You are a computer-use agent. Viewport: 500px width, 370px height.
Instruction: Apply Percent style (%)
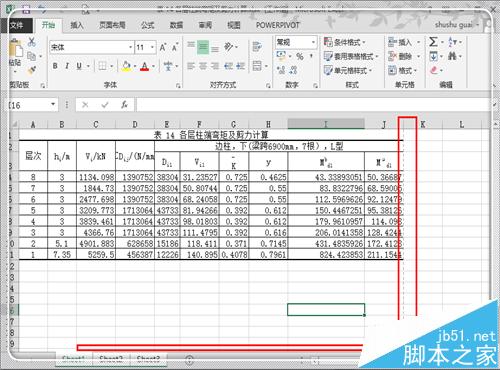pyautogui.click(x=300, y=56)
